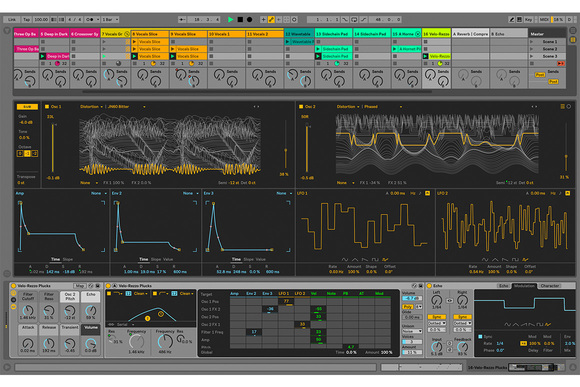Select the random waveform icon for LFO 1
This screenshot has width=580, height=387.
click(385, 259)
